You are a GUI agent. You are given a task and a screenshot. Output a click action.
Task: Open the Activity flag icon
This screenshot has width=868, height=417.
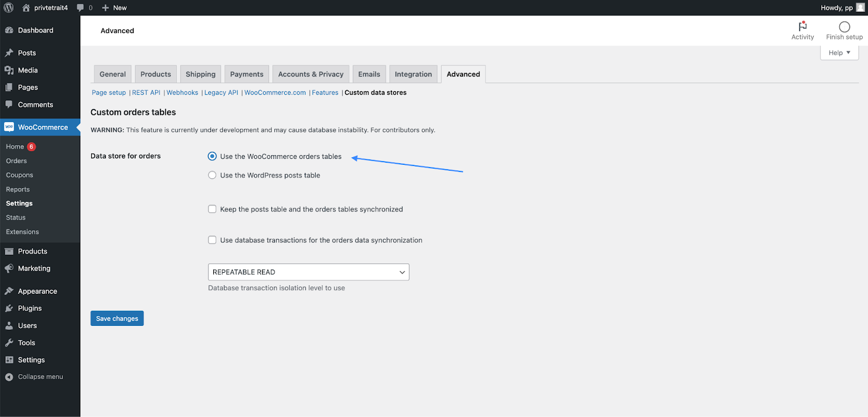point(802,26)
